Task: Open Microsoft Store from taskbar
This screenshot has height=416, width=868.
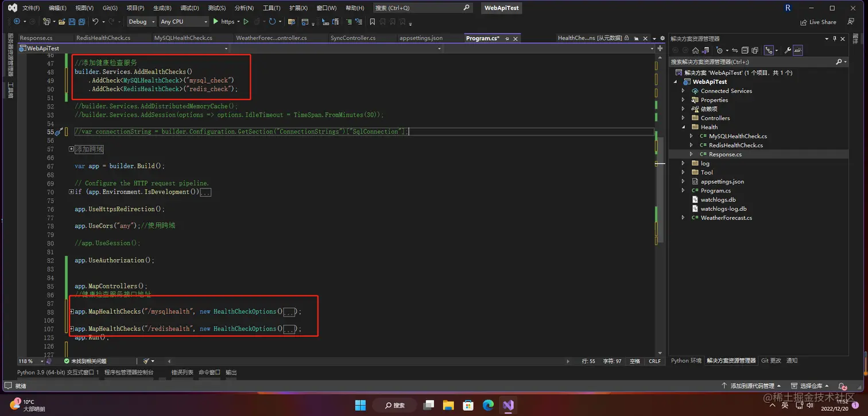Action: pyautogui.click(x=468, y=405)
